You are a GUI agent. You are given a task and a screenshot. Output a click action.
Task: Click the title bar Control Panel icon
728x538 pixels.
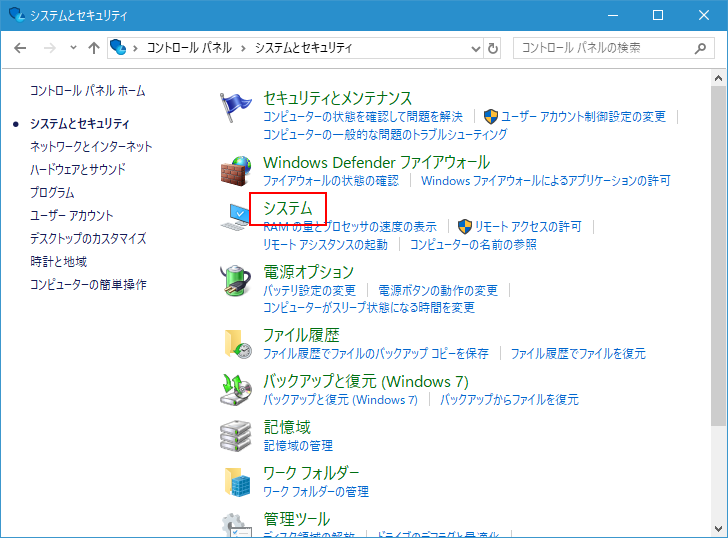[17, 14]
